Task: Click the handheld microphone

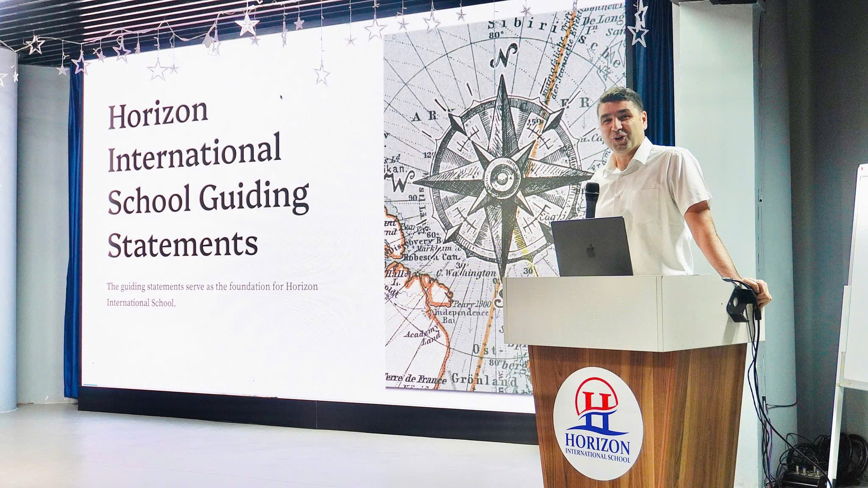Action: click(x=592, y=200)
